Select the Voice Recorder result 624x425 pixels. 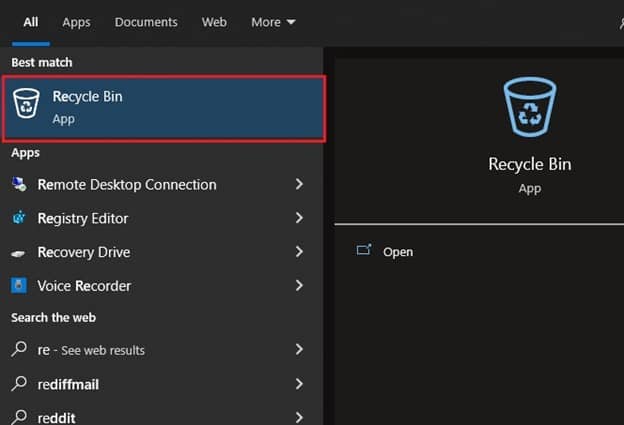pos(162,286)
